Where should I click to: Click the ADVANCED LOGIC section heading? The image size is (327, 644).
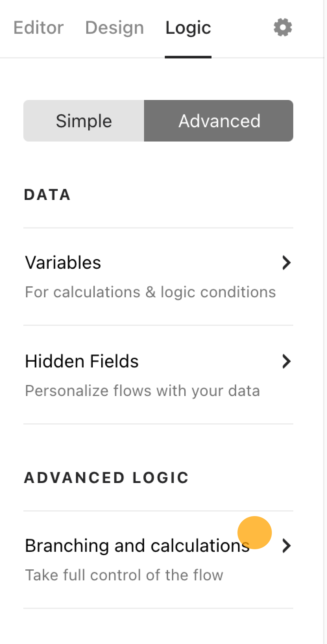(x=106, y=478)
